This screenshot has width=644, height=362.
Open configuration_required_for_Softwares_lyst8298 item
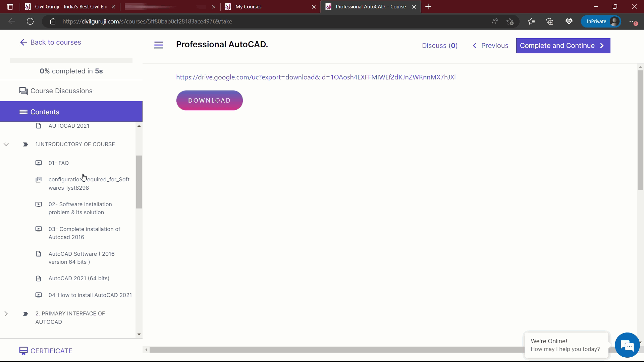point(89,184)
